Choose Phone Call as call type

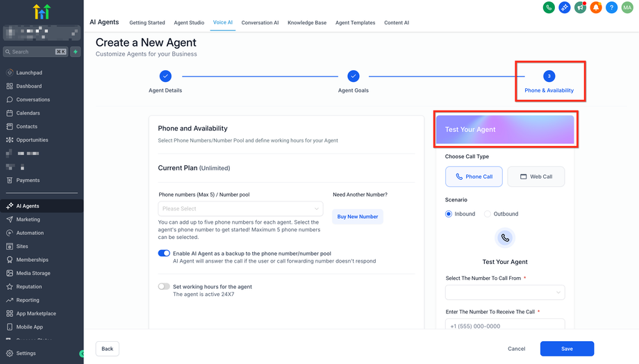pos(474,176)
